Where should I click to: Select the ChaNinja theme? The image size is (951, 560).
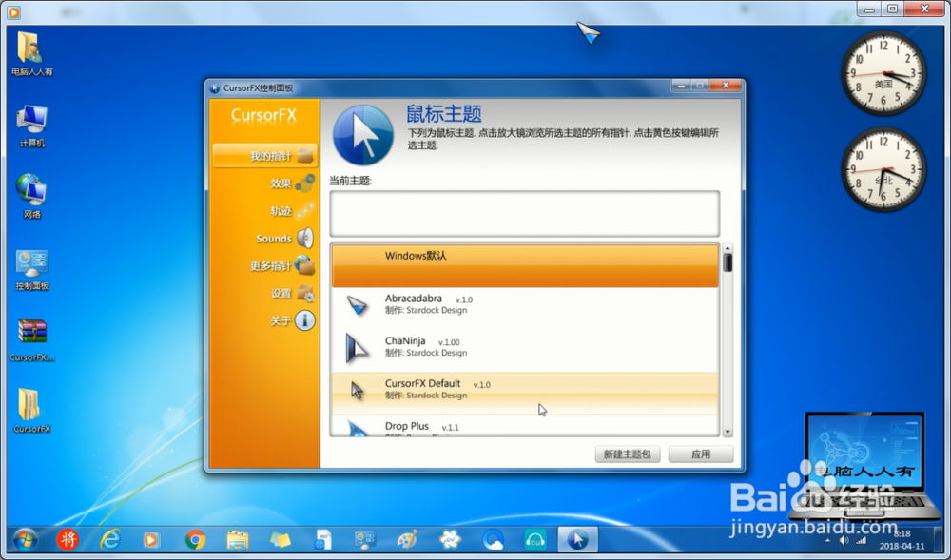[525, 351]
